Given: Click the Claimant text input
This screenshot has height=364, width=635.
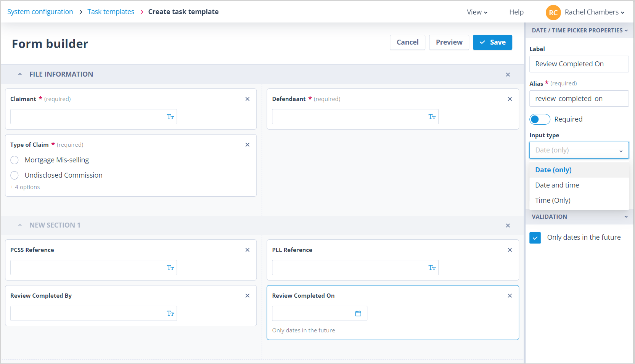Looking at the screenshot, I should [x=93, y=117].
